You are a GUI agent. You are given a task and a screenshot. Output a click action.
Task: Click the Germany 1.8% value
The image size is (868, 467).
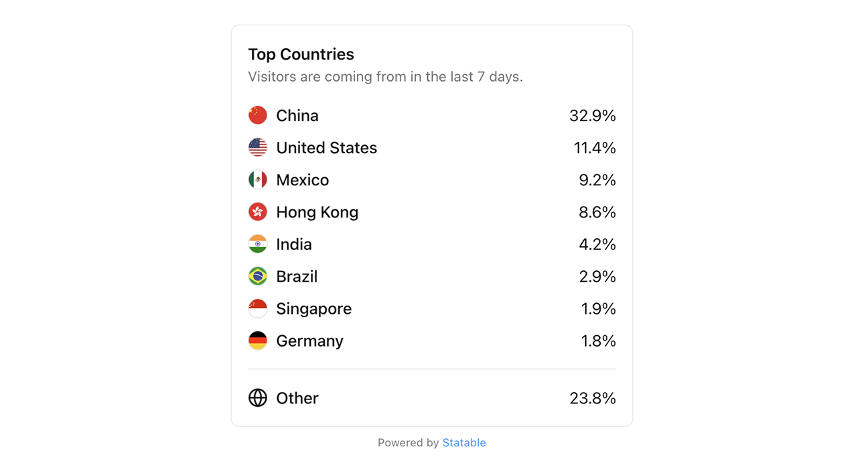click(x=598, y=341)
